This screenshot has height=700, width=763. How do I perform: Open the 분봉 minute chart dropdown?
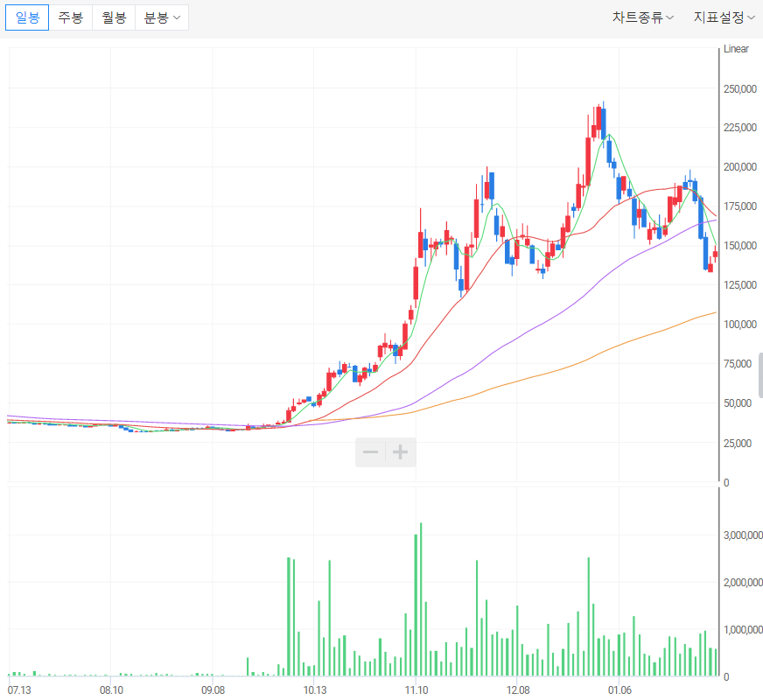pos(162,18)
